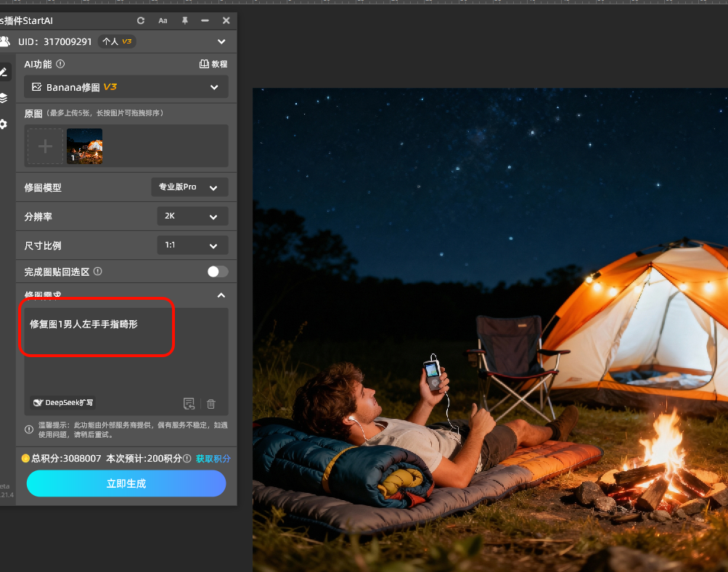Click the prompt history icon beside the trash

(189, 404)
